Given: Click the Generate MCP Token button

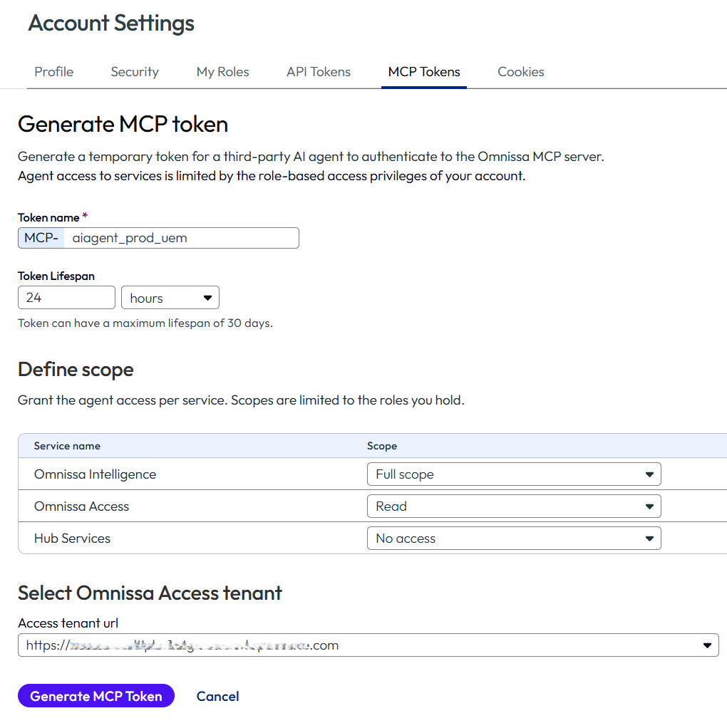Looking at the screenshot, I should click(96, 696).
